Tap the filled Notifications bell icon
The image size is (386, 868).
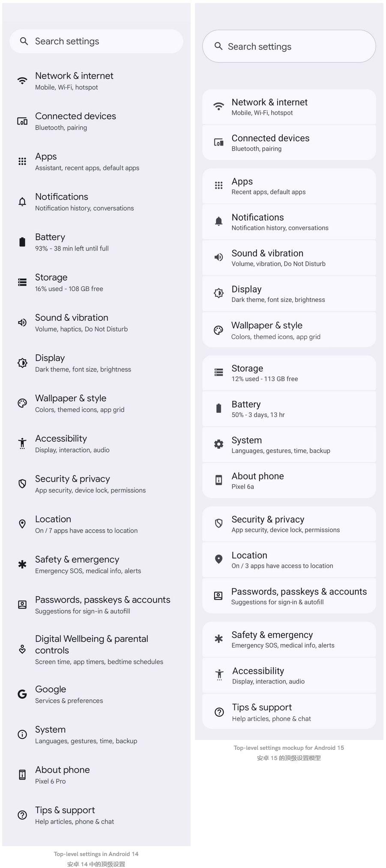click(218, 221)
